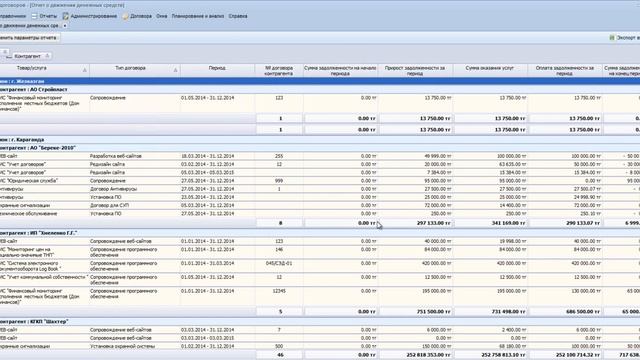Image resolution: width=640 pixels, height=360 pixels.
Task: Open the Справка menu
Action: (x=238, y=16)
